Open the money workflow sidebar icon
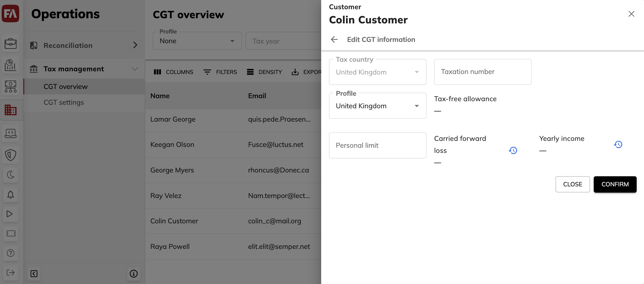This screenshot has height=284, width=644. 11,87
